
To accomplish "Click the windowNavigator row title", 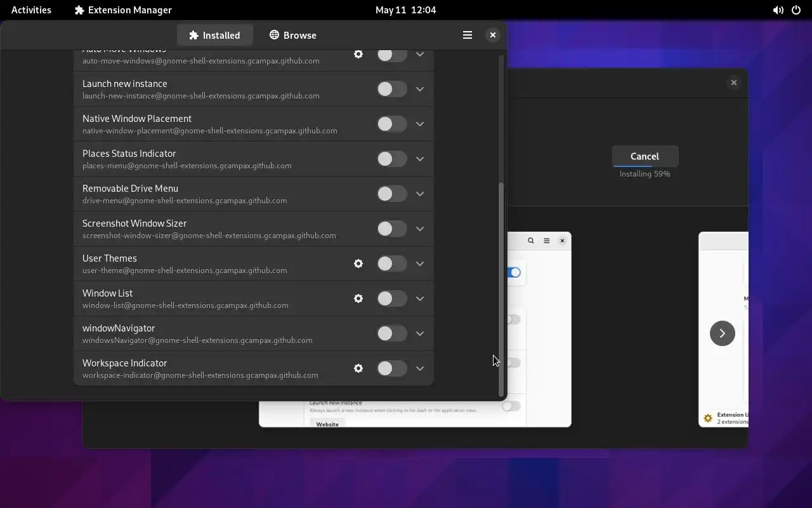I will [x=119, y=328].
